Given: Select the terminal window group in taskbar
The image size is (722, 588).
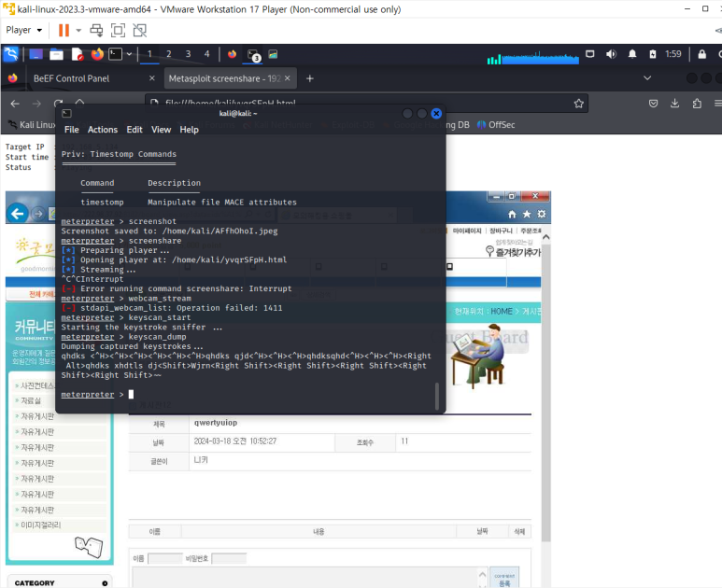Looking at the screenshot, I should click(x=253, y=55).
